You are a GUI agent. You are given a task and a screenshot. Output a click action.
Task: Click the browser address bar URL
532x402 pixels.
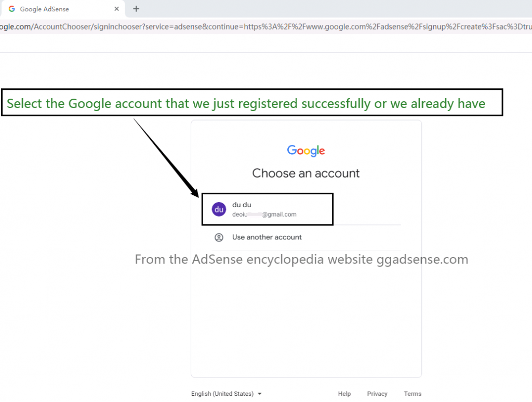pyautogui.click(x=266, y=26)
